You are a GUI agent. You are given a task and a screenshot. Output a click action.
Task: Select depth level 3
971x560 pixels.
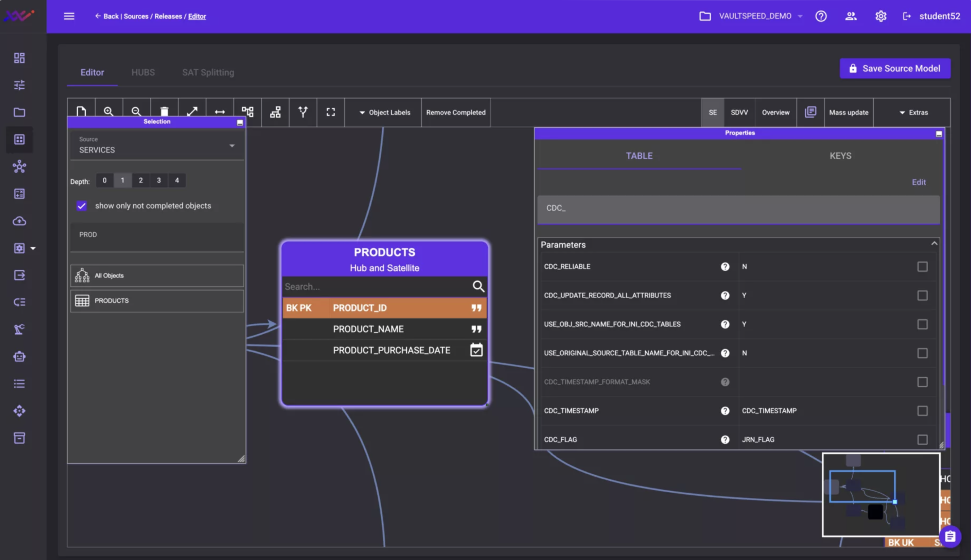click(159, 180)
